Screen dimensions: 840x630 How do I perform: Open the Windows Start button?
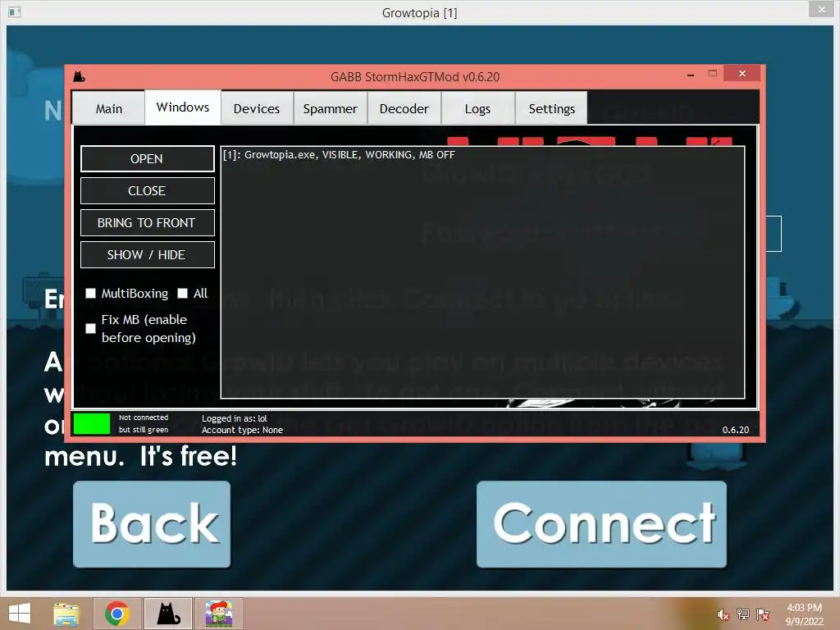pos(20,614)
